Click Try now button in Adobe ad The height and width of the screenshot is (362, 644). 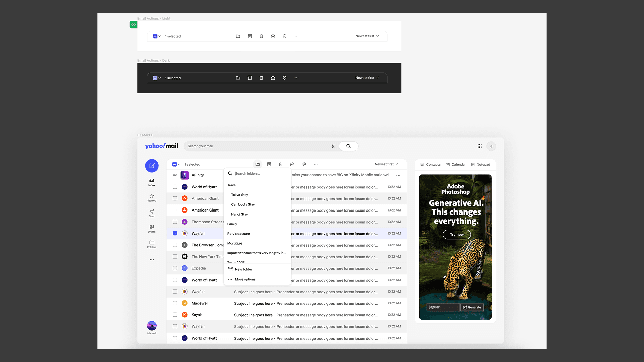pyautogui.click(x=457, y=234)
